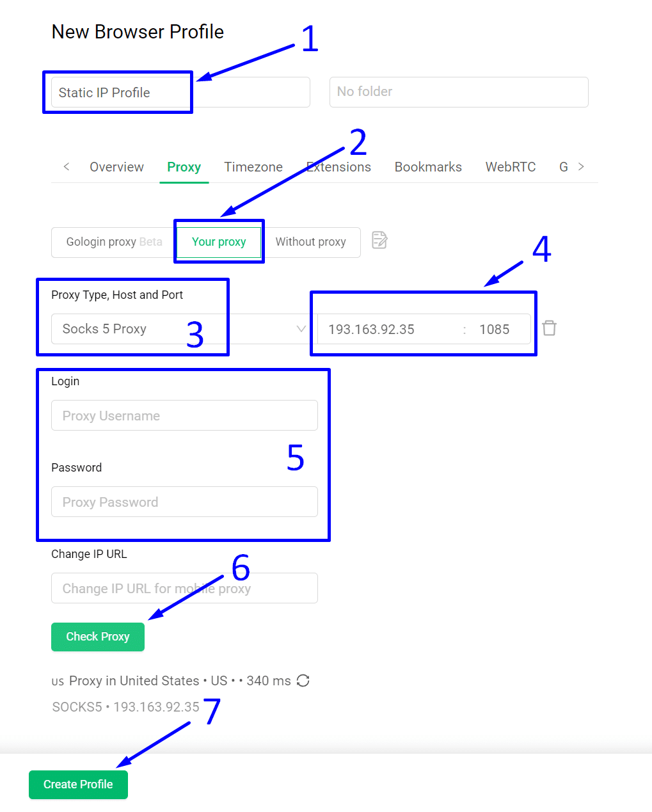Choose the Your proxy option
The height and width of the screenshot is (812, 652).
pyautogui.click(x=219, y=242)
